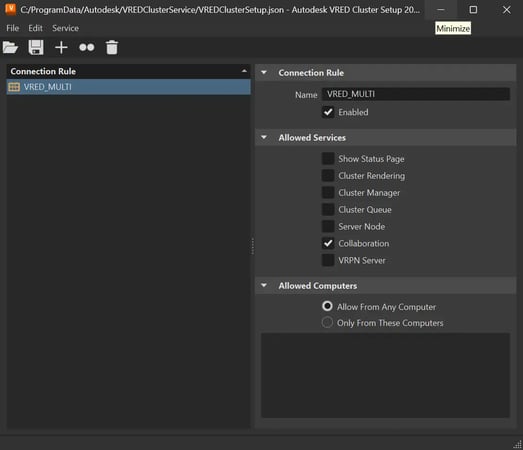
Task: Open the Edit menu
Action: 35,28
